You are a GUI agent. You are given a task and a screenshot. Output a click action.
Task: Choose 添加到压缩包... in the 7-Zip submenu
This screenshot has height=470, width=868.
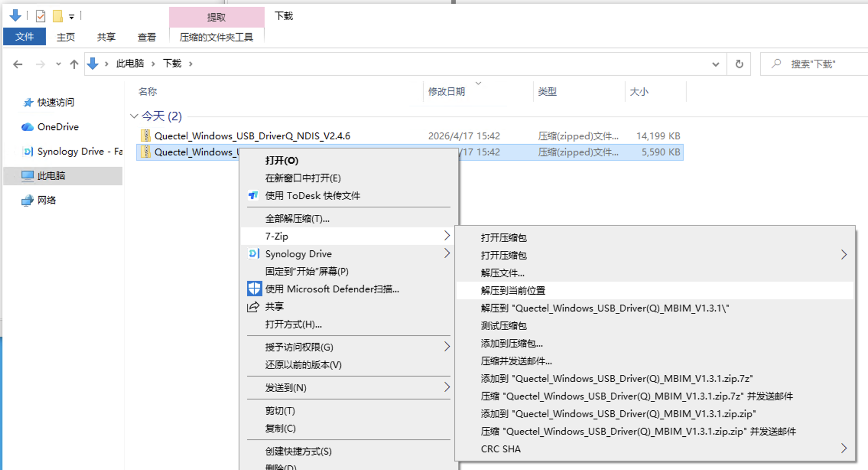tap(512, 343)
